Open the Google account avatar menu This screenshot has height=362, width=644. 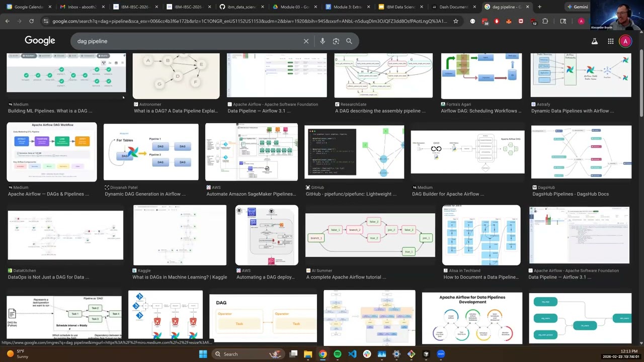pos(625,41)
